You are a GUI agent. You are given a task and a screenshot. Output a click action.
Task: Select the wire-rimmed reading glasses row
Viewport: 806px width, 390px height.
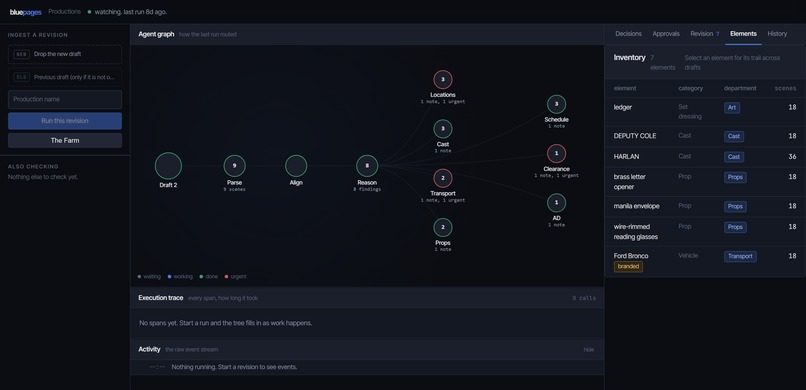(705, 232)
